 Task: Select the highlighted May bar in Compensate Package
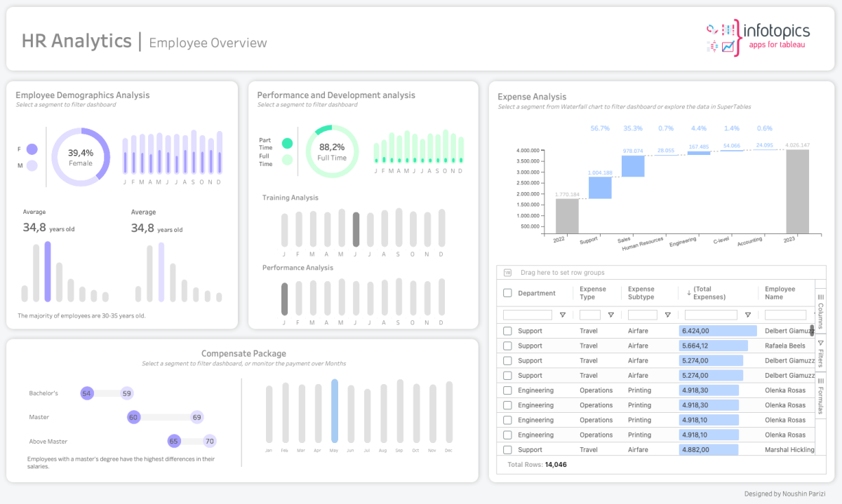334,410
